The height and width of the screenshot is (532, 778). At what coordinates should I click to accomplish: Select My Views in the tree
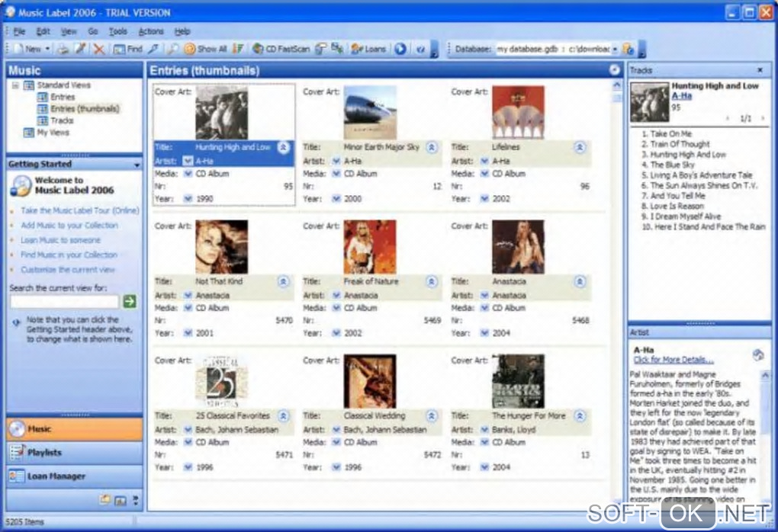pyautogui.click(x=53, y=133)
